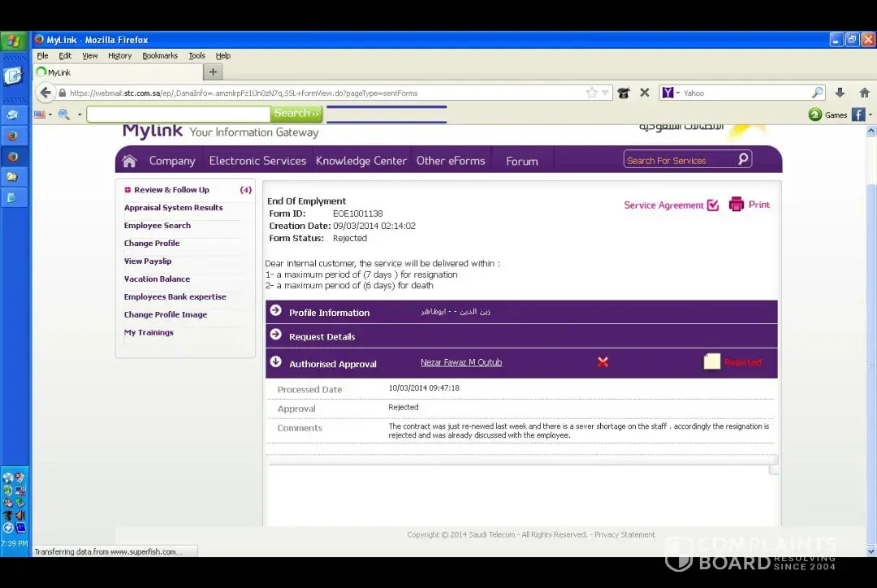Toggle the Service Agreement checkbox

pyautogui.click(x=713, y=205)
